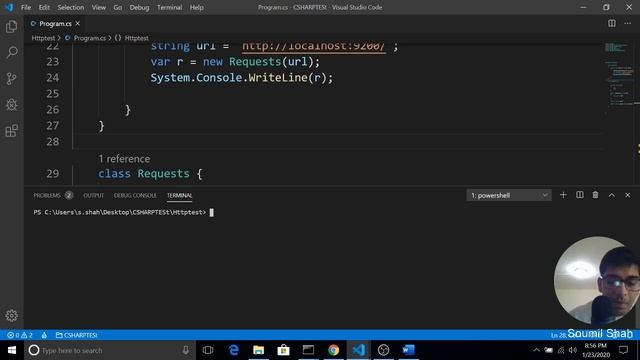Open the Debug menu

[x=139, y=7]
